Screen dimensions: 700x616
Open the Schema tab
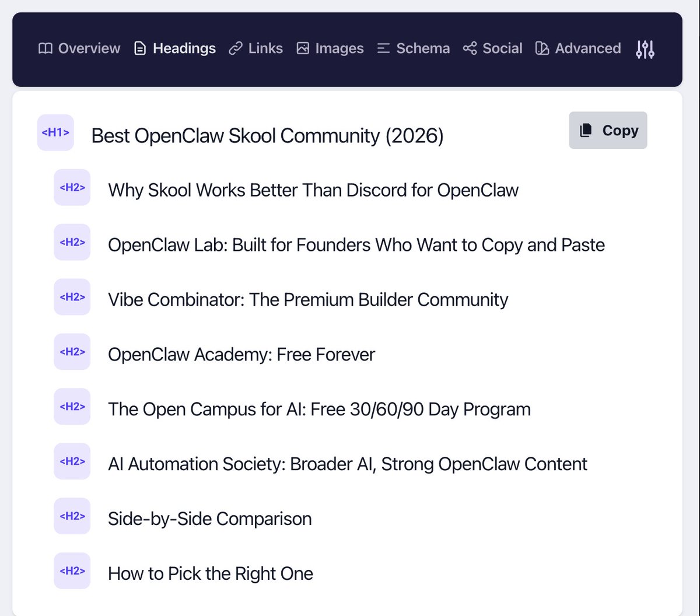(414, 48)
